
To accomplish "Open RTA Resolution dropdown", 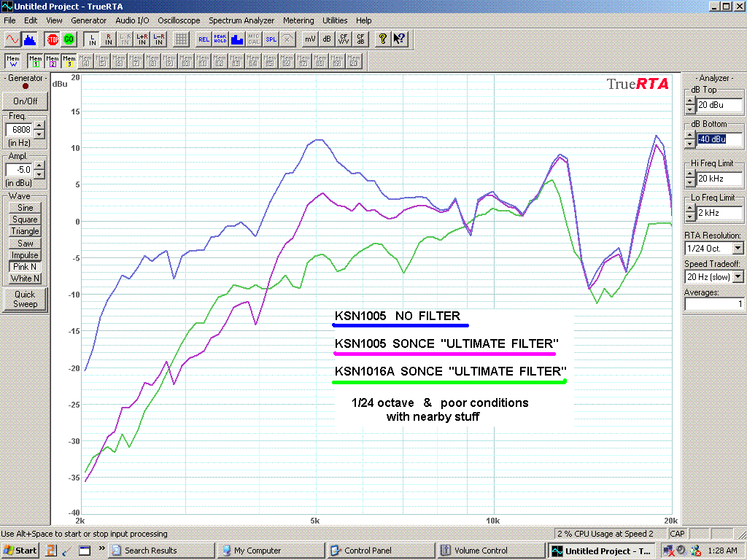I will click(x=738, y=248).
